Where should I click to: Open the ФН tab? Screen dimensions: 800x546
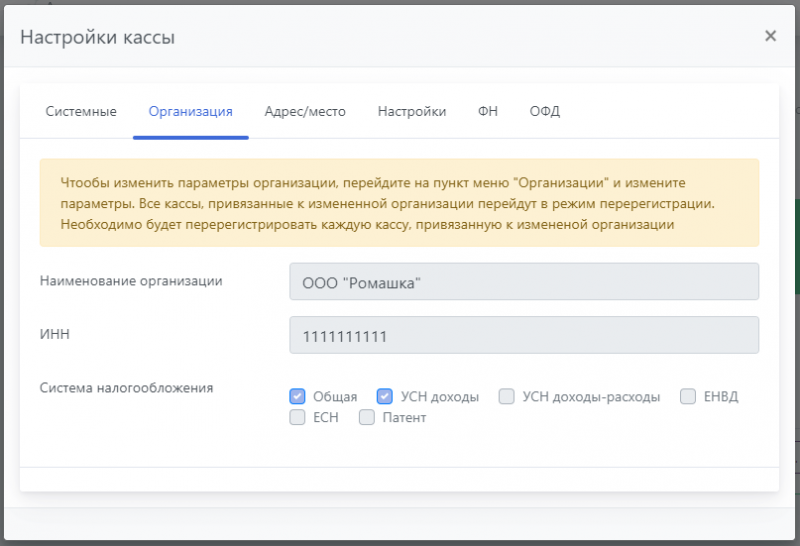[x=488, y=111]
